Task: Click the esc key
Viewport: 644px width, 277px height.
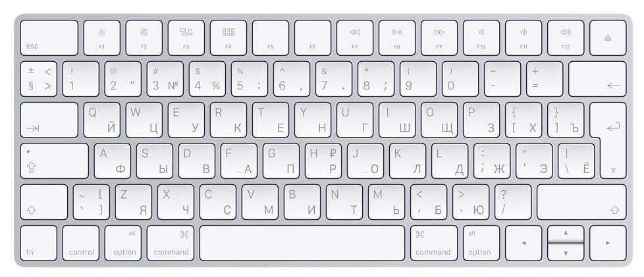Action: [x=49, y=38]
